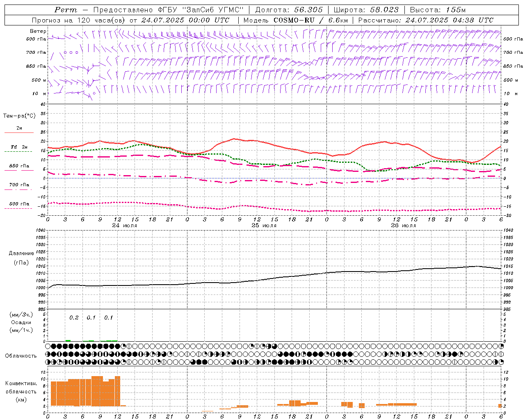The image size is (525, 420).
Task: Click the "25 июля" date label
Action: point(264,226)
